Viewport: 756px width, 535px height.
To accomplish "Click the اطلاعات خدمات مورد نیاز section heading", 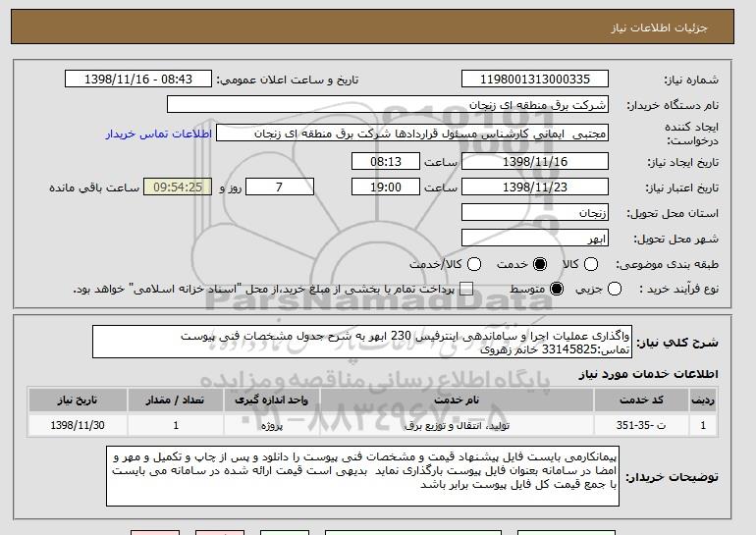I will (x=648, y=374).
